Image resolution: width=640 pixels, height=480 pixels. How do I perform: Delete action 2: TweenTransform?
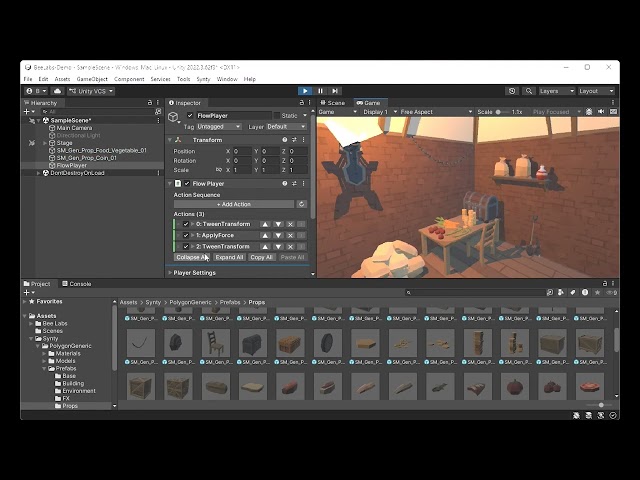(290, 247)
